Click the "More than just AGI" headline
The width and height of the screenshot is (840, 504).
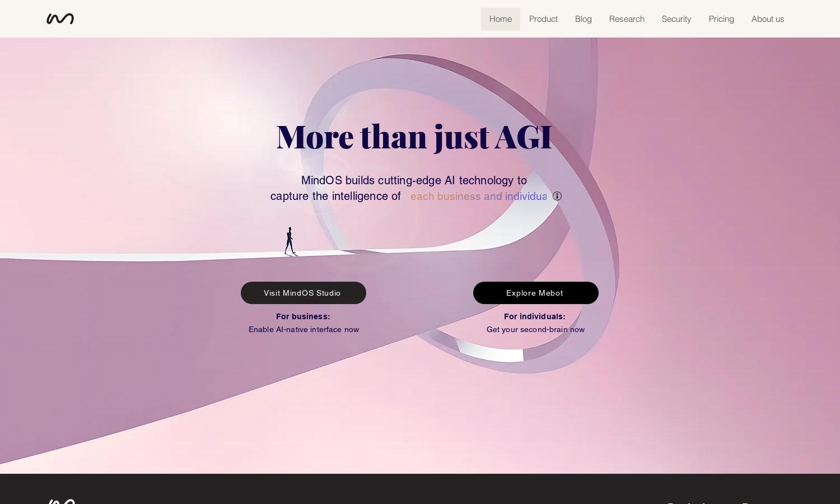414,137
